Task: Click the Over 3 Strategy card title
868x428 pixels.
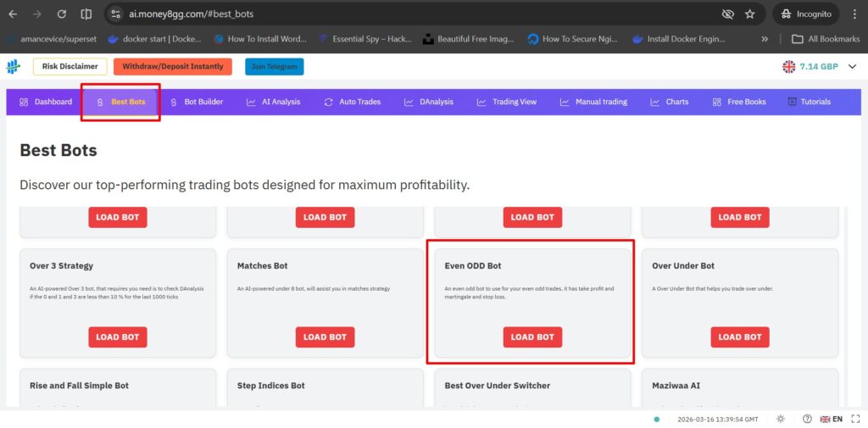Action: [x=61, y=266]
